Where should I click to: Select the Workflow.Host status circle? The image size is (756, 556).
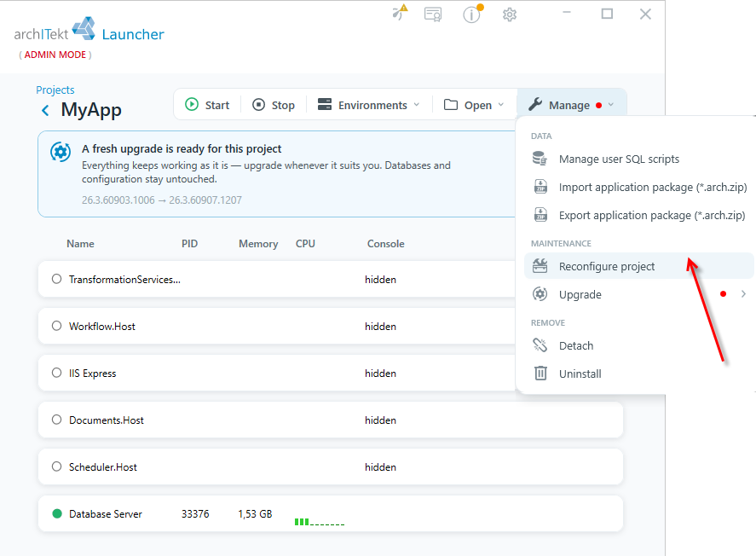(x=57, y=326)
